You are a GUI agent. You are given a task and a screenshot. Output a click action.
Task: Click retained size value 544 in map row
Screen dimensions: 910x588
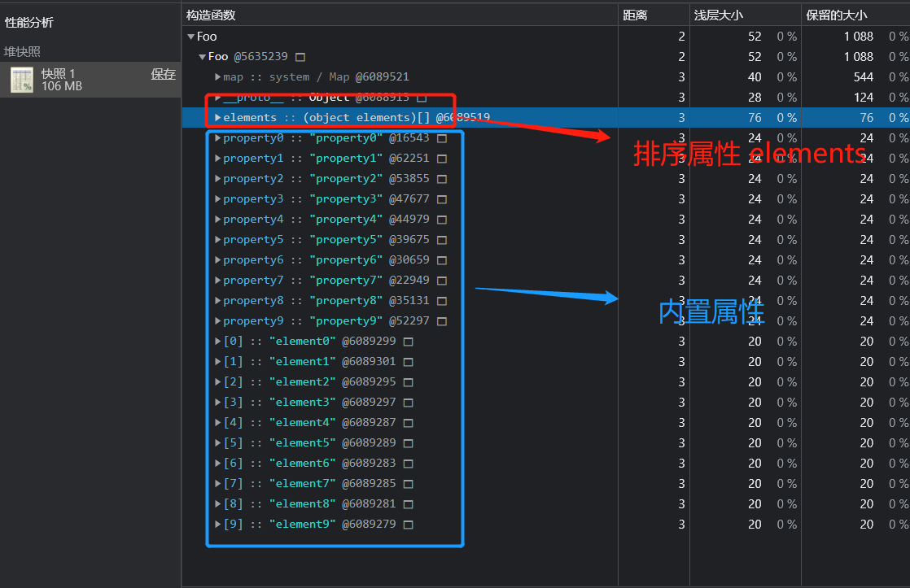click(x=864, y=77)
